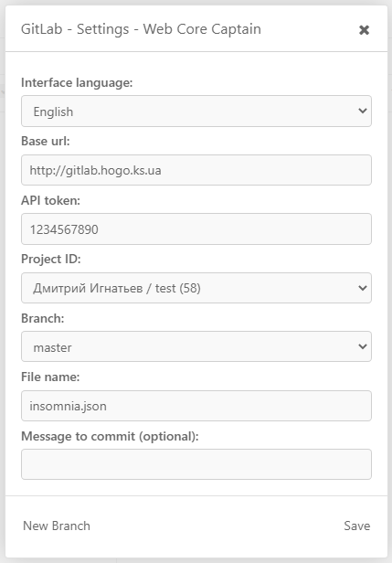Close the GitLab settings dialog
Viewport: 392px width, 563px height.
[364, 30]
